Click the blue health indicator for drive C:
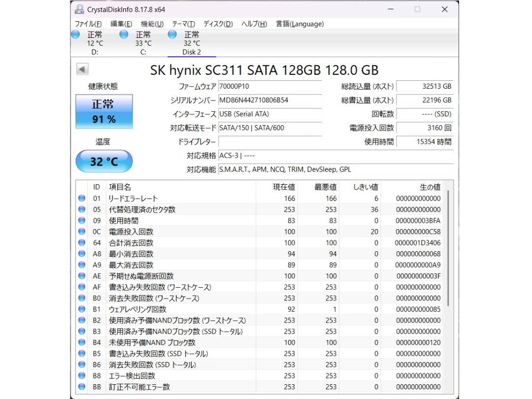Viewport: 532px width, 399px height. point(124,34)
